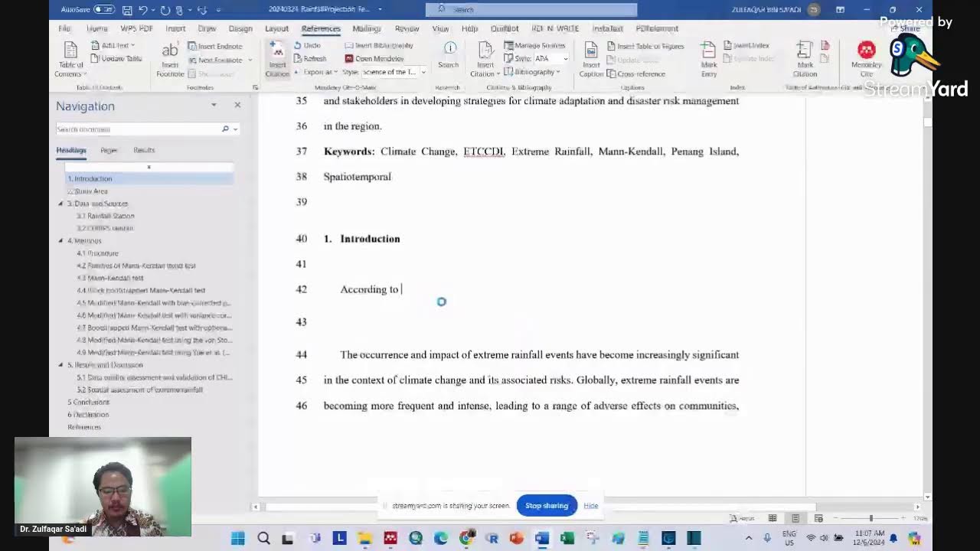The width and height of the screenshot is (980, 551).
Task: Collapse the Data and Sources heading
Action: (x=60, y=204)
